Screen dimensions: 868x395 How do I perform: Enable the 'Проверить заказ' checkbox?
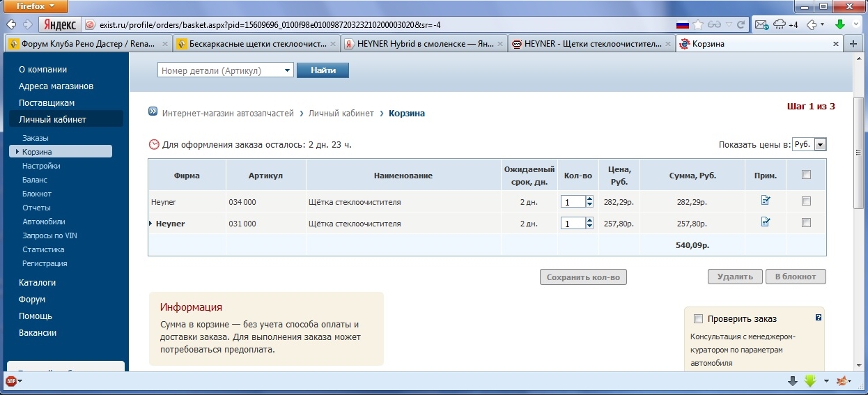click(x=698, y=319)
